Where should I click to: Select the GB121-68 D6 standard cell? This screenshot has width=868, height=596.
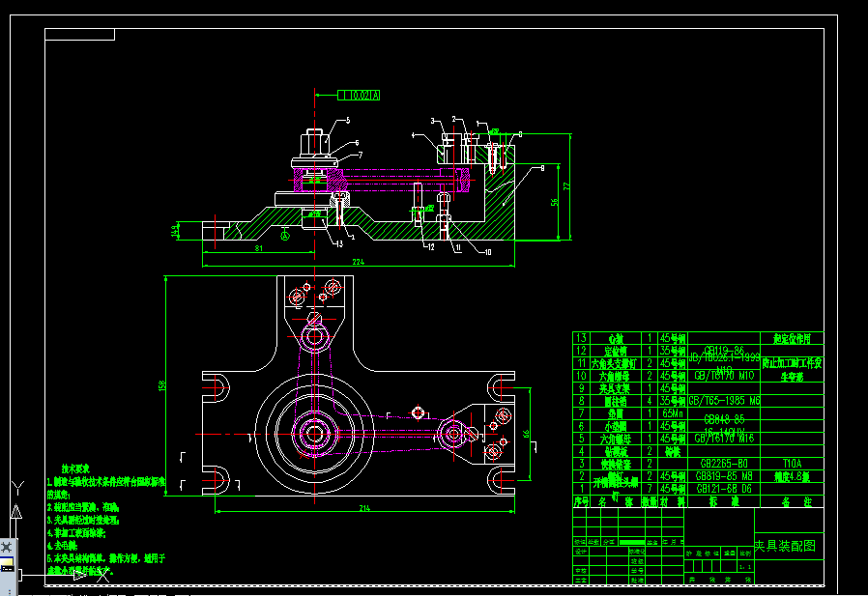723,489
